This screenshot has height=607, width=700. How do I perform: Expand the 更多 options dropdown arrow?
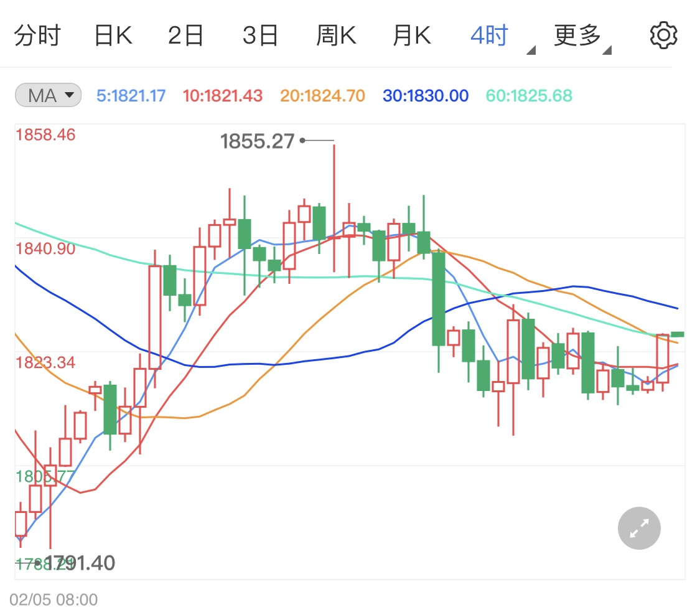click(x=605, y=50)
